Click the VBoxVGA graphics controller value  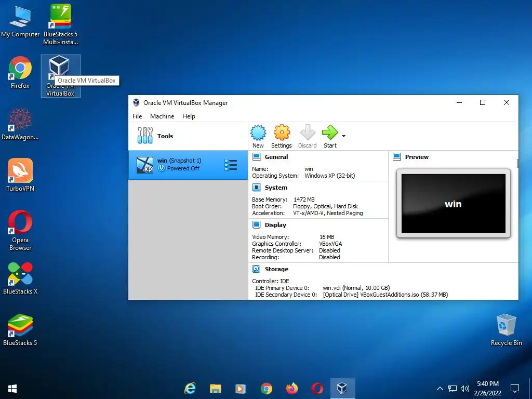coord(330,243)
